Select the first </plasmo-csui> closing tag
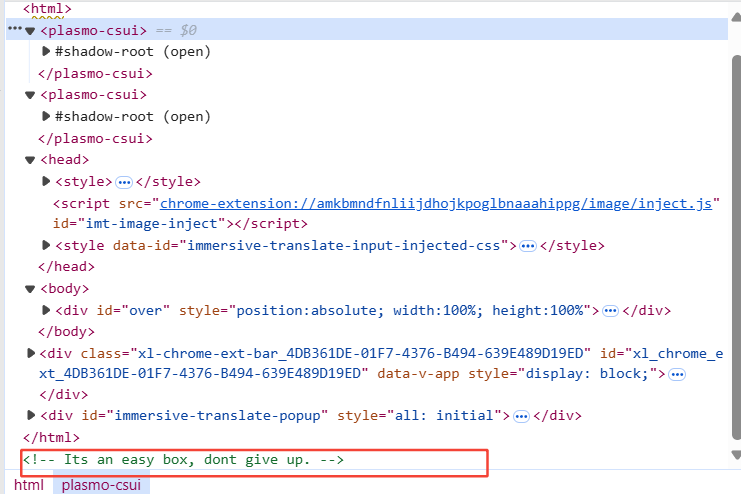Viewport: 741px width, 494px height. click(x=95, y=74)
